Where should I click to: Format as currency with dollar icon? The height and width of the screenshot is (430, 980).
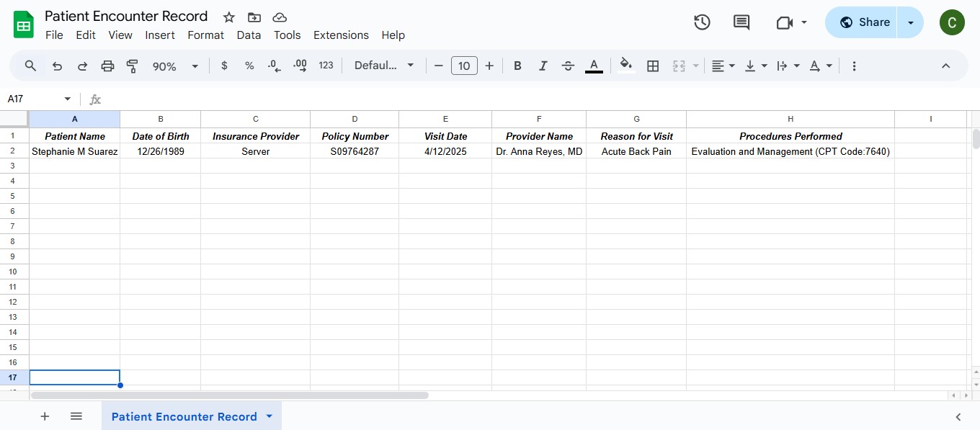tap(224, 66)
